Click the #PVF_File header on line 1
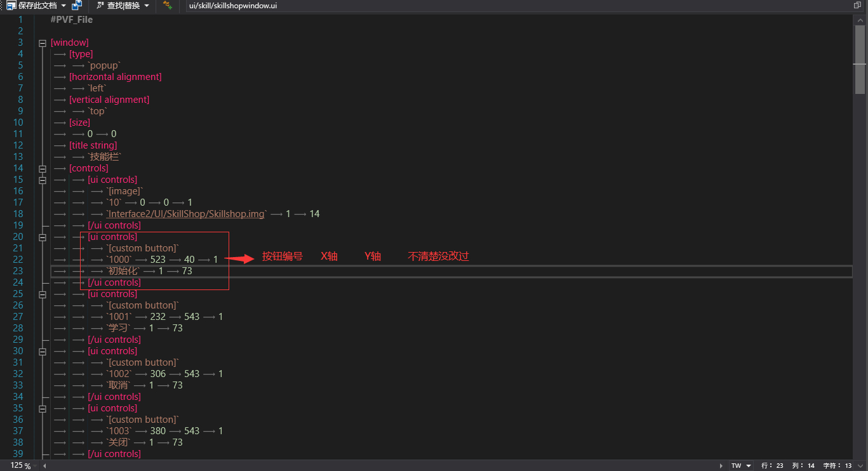 72,20
